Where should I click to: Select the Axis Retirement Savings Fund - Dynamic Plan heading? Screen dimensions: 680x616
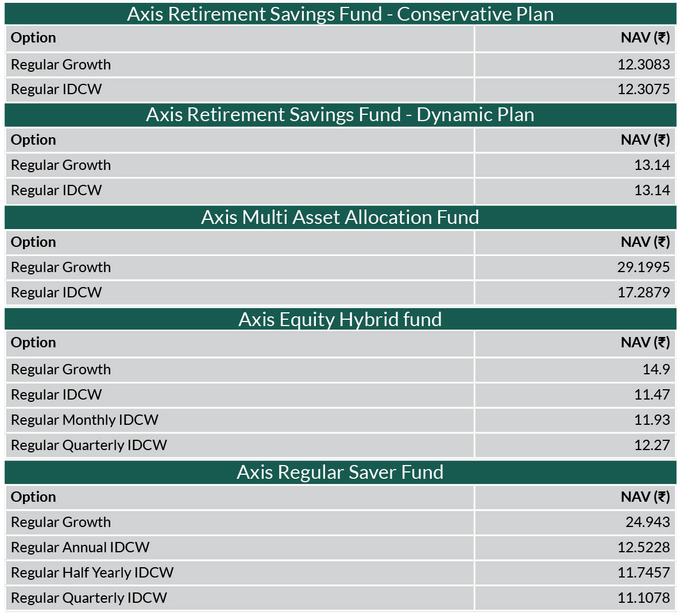pos(340,115)
